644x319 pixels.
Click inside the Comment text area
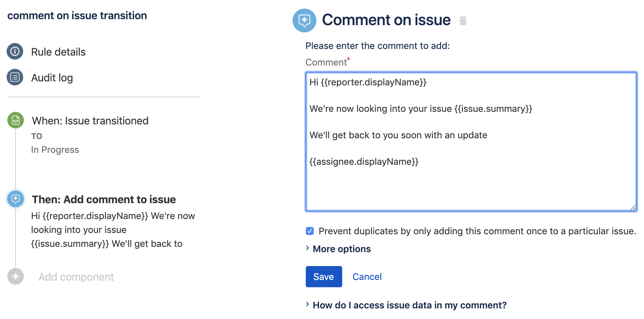click(471, 185)
